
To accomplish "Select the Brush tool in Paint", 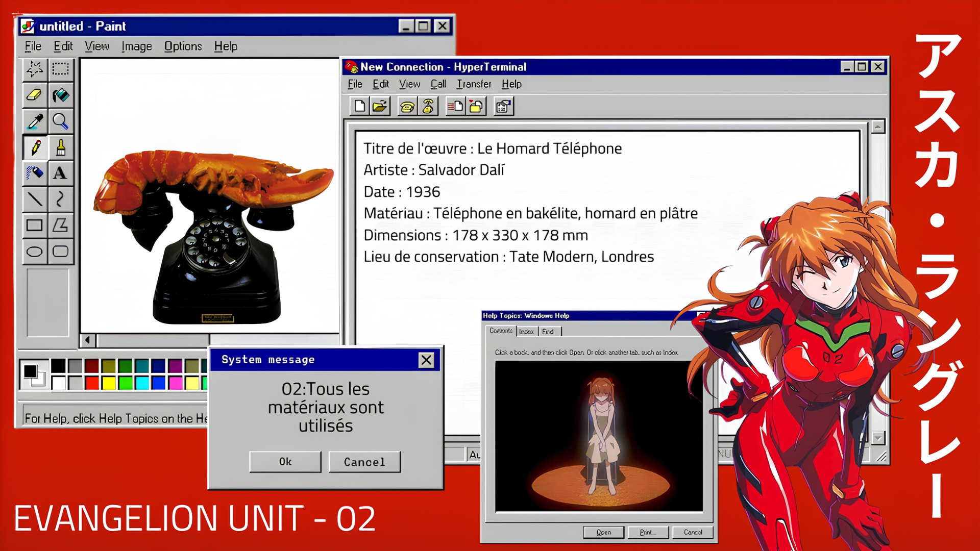I will tap(61, 147).
